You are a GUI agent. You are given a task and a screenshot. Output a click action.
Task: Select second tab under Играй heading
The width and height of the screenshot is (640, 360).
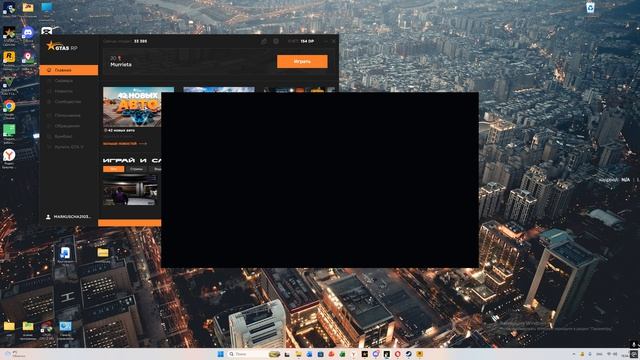(x=137, y=169)
